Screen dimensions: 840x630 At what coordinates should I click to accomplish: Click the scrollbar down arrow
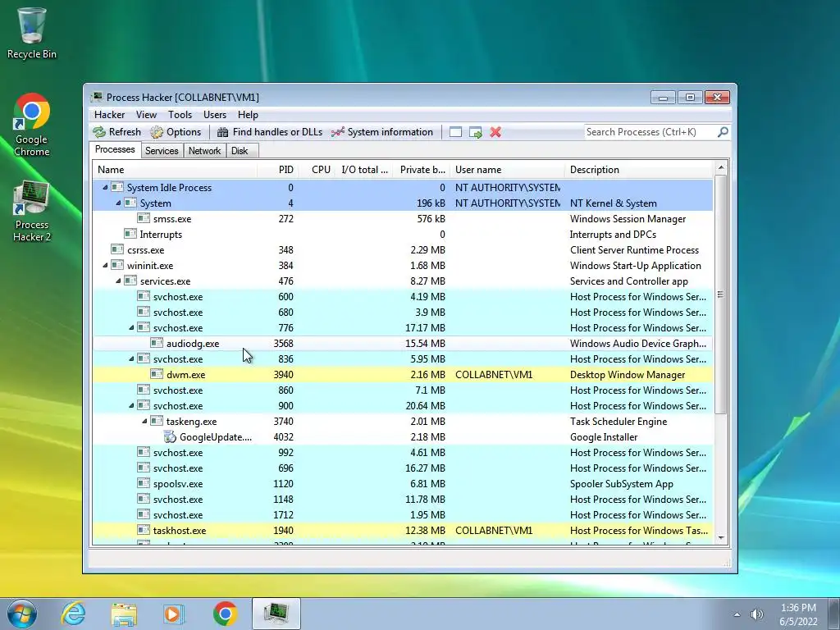click(x=720, y=538)
